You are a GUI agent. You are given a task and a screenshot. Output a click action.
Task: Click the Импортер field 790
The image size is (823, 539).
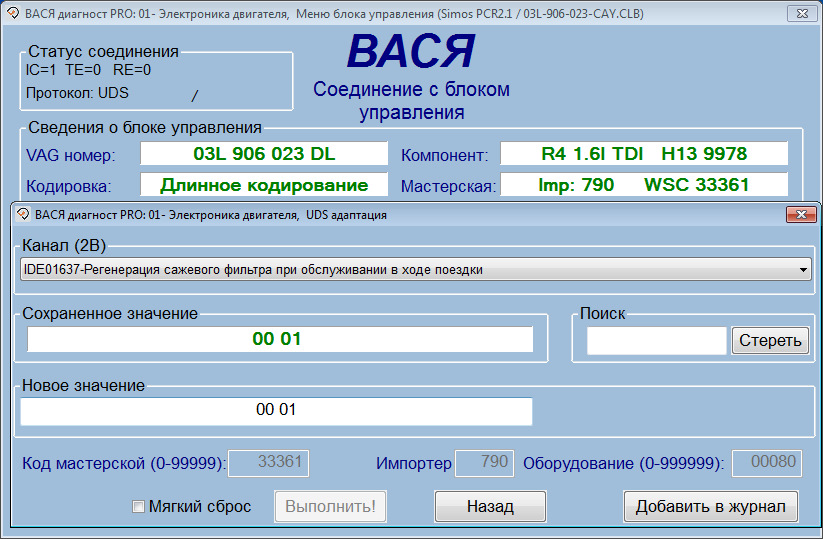tap(484, 463)
